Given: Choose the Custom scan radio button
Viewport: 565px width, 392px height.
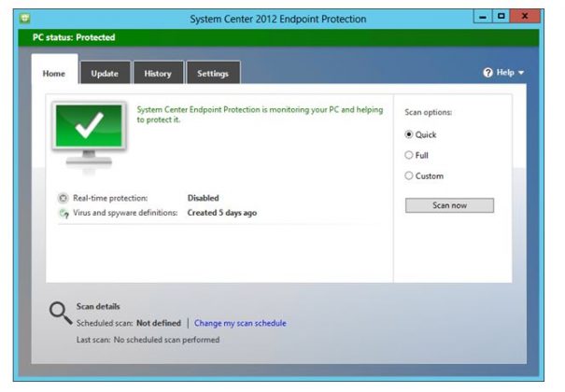Looking at the screenshot, I should pos(408,175).
